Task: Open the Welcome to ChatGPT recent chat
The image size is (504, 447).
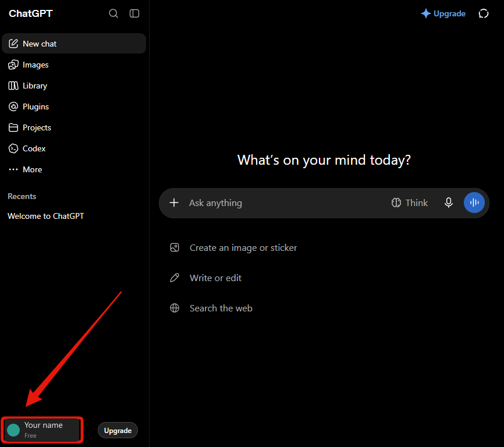Action: click(x=45, y=216)
